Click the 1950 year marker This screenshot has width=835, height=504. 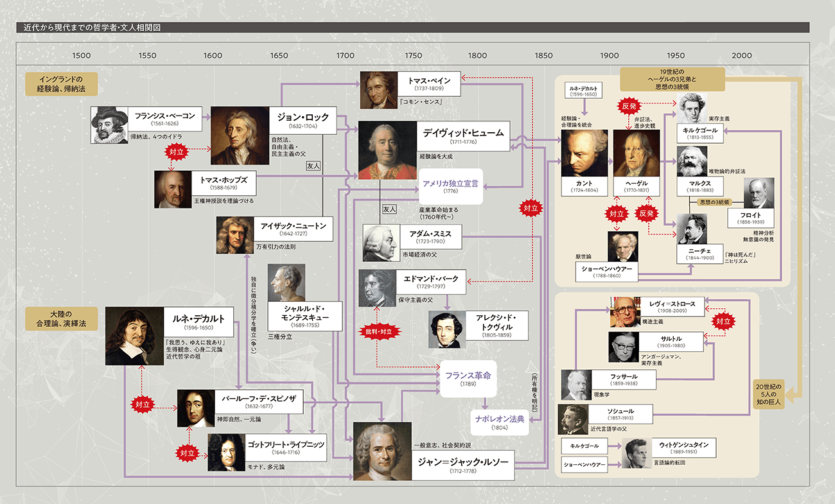coord(676,56)
